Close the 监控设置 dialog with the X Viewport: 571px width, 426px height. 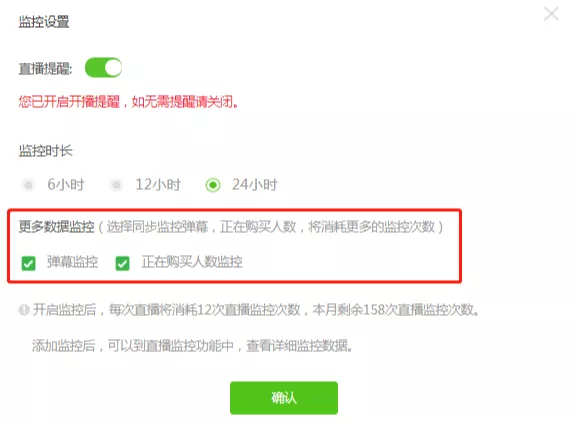click(x=551, y=14)
